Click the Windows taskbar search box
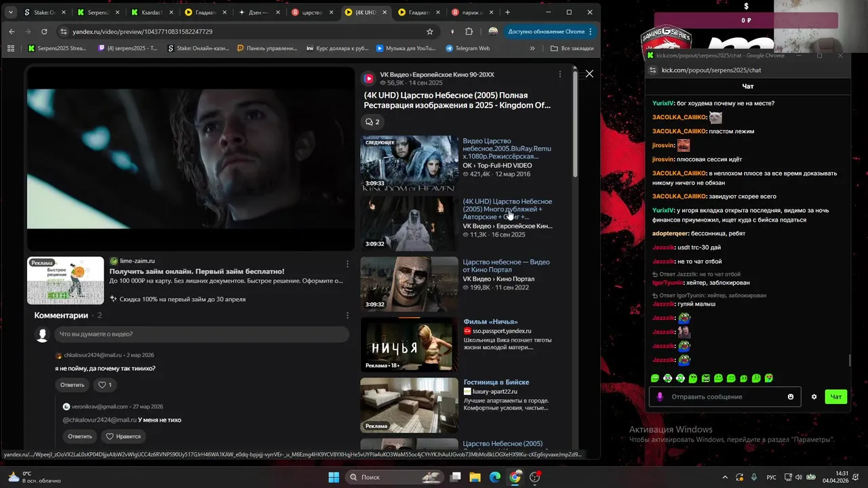Screen dimensions: 868x488 click(x=394, y=477)
